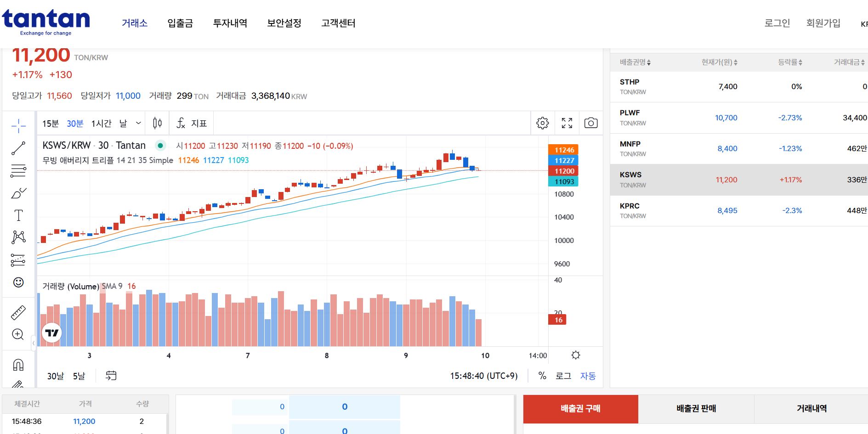
Task: Switch to the 배출권 구매 tab
Action: click(581, 409)
